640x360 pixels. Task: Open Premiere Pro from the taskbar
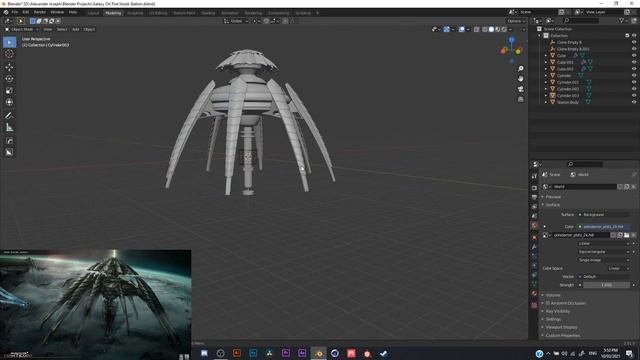(x=286, y=353)
